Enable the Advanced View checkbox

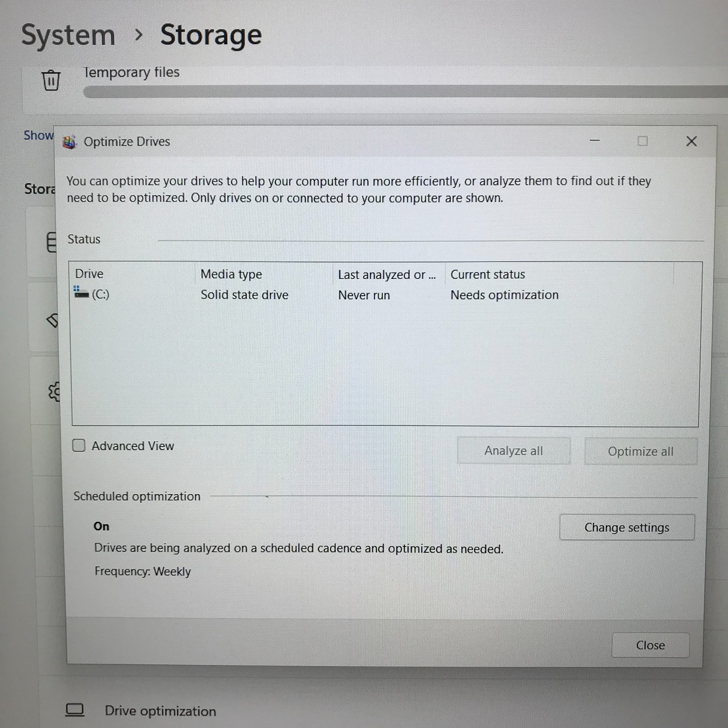point(79,445)
